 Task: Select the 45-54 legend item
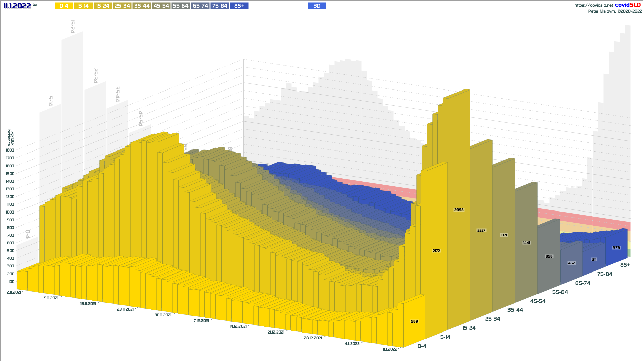pos(161,6)
